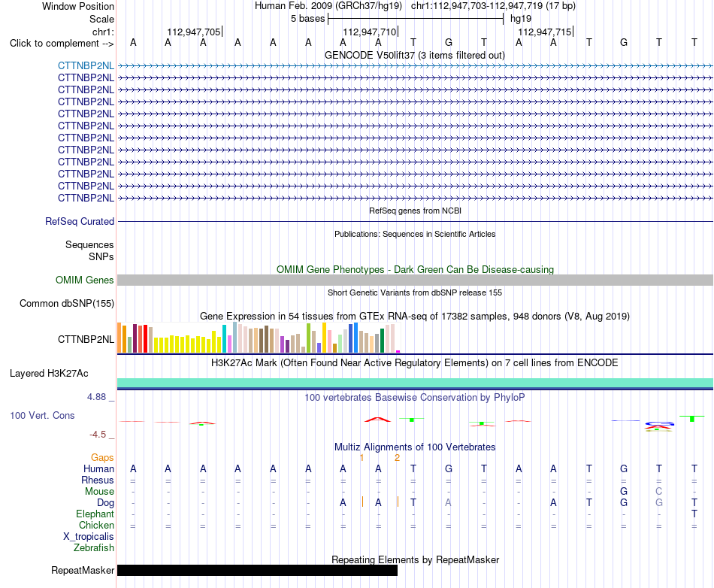Click the gray OMIM Genes bar

tap(415, 280)
